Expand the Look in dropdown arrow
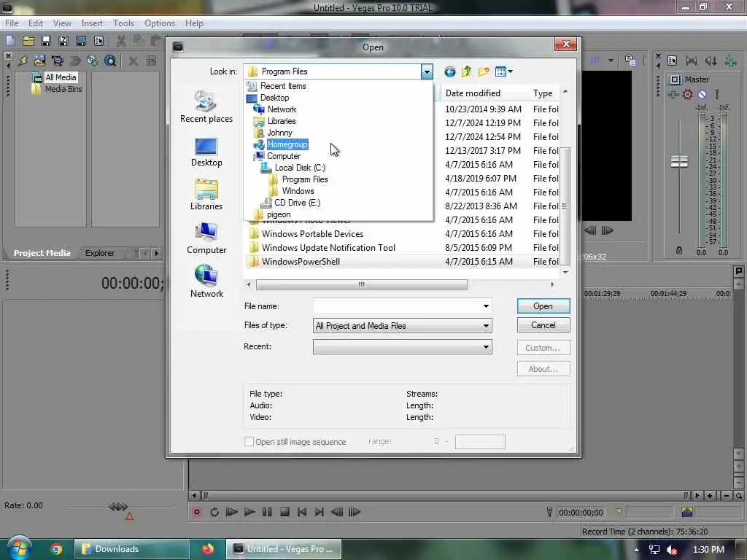The height and width of the screenshot is (560, 747). (x=427, y=72)
